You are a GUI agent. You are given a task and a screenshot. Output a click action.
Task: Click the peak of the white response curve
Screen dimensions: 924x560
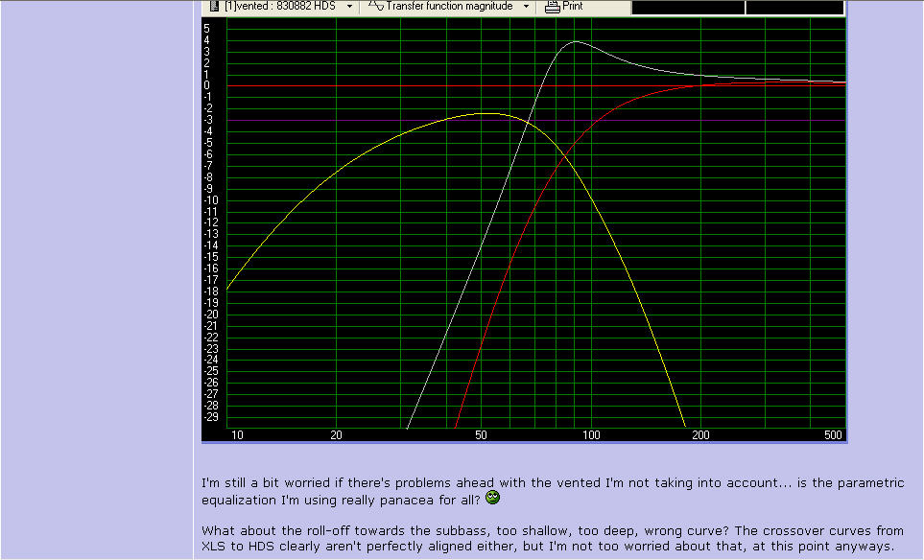pos(576,42)
